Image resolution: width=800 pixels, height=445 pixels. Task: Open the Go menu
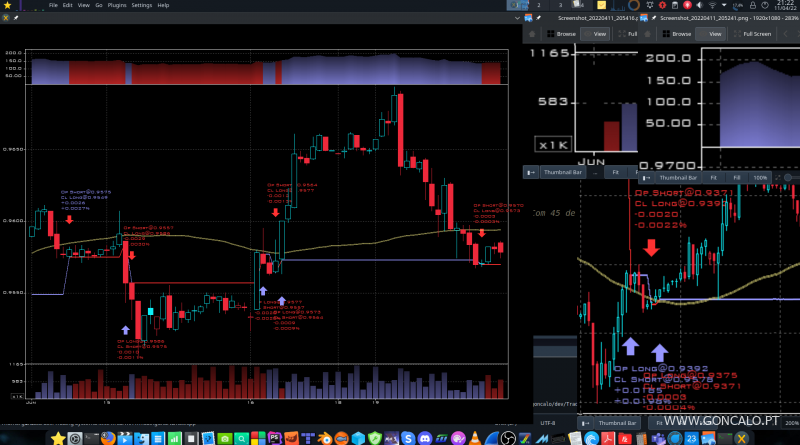point(98,5)
